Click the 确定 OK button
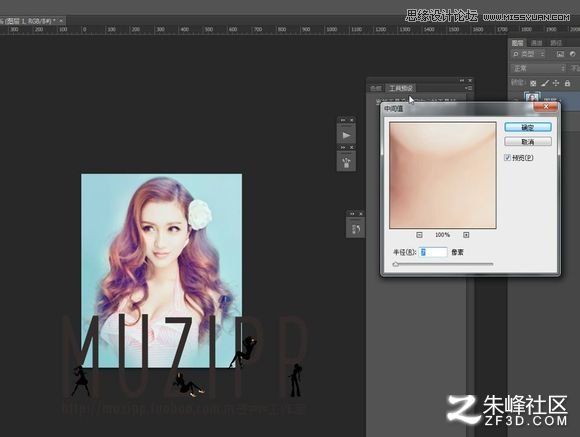This screenshot has width=580, height=437. (x=528, y=127)
